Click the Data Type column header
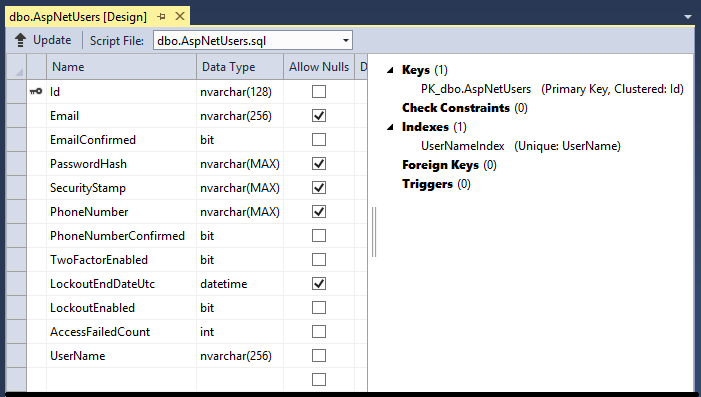Screen dimensions: 701x397 (x=240, y=67)
